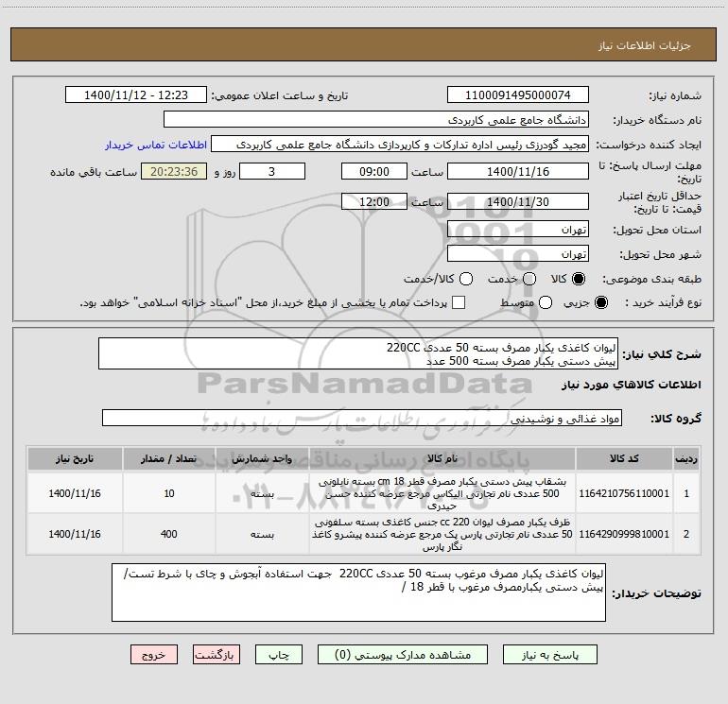Viewport: 728px width, 704px height.
Task: Click the buyer notes text area
Action: pos(358,592)
